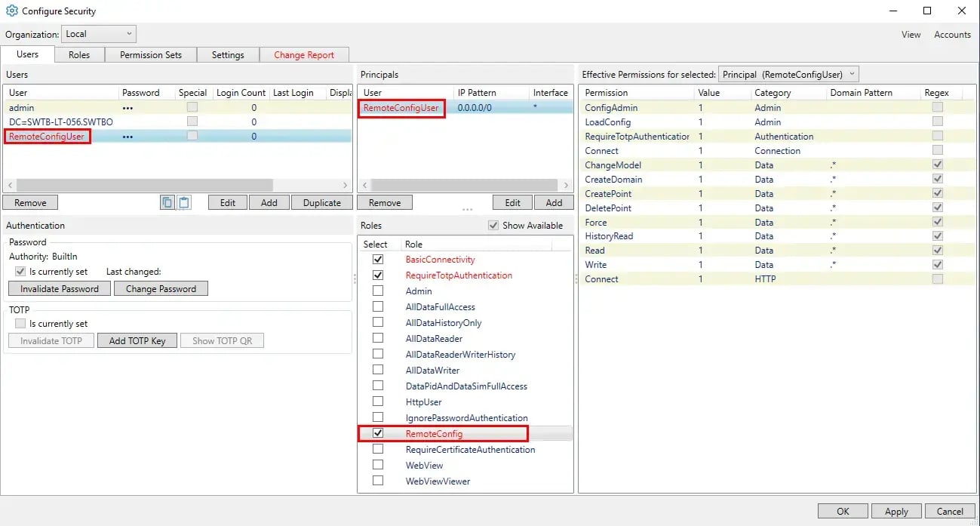Click the Add TOTP Key button
This screenshot has width=980, height=526.
point(137,340)
